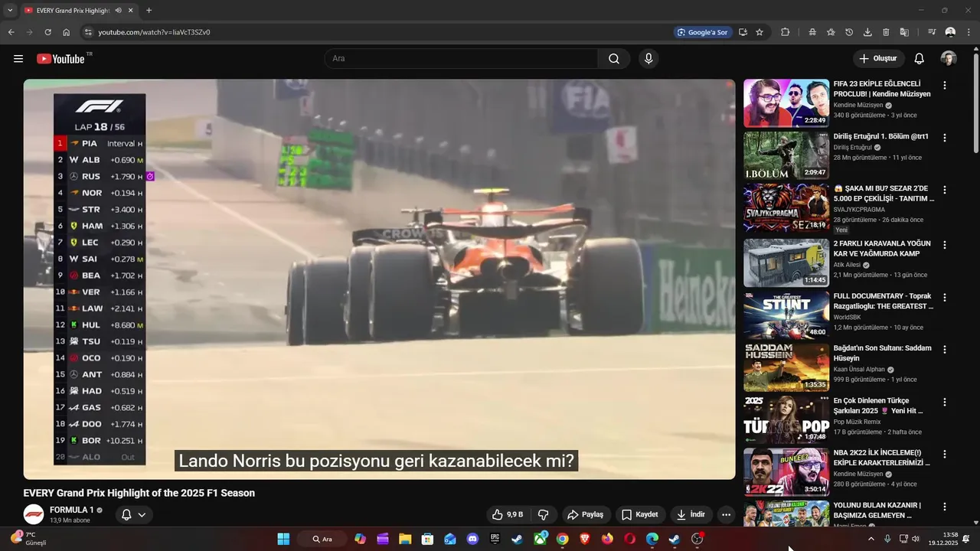This screenshot has height=551, width=980.
Task: Open options for 2 FARKLI KARAVANLA video
Action: click(945, 245)
